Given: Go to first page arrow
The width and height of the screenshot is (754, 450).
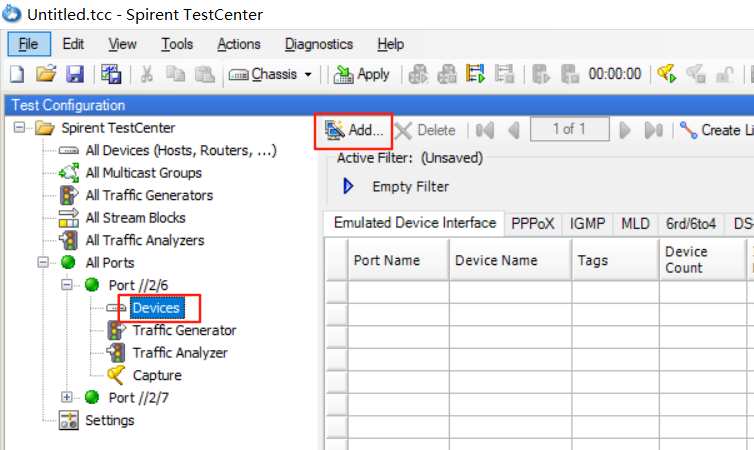Looking at the screenshot, I should point(485,130).
